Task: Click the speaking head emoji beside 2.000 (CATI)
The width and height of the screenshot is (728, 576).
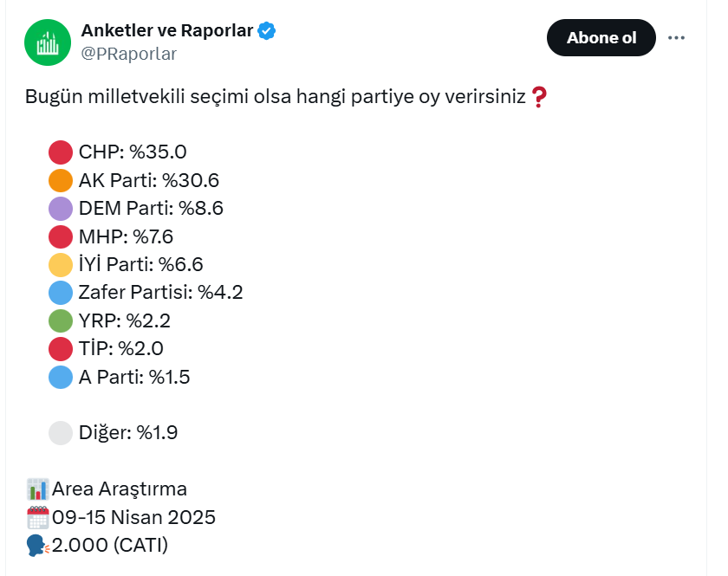Action: point(37,546)
